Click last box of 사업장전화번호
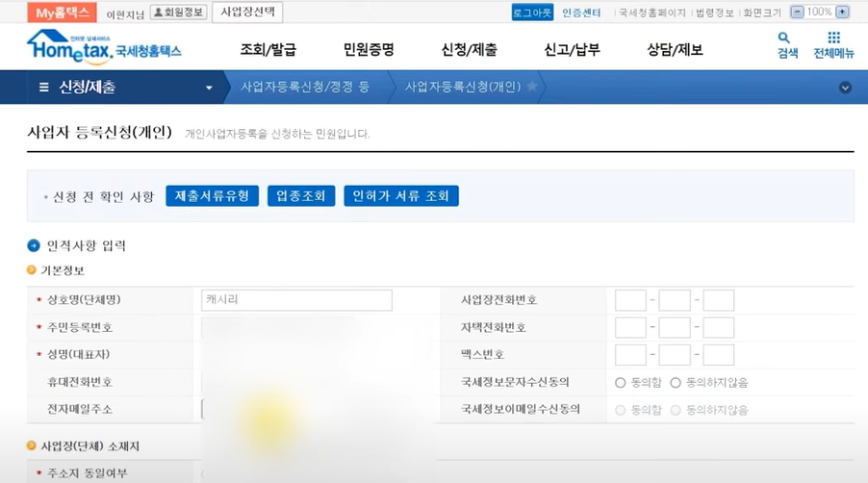Viewport: 868px width, 483px height. (x=719, y=300)
